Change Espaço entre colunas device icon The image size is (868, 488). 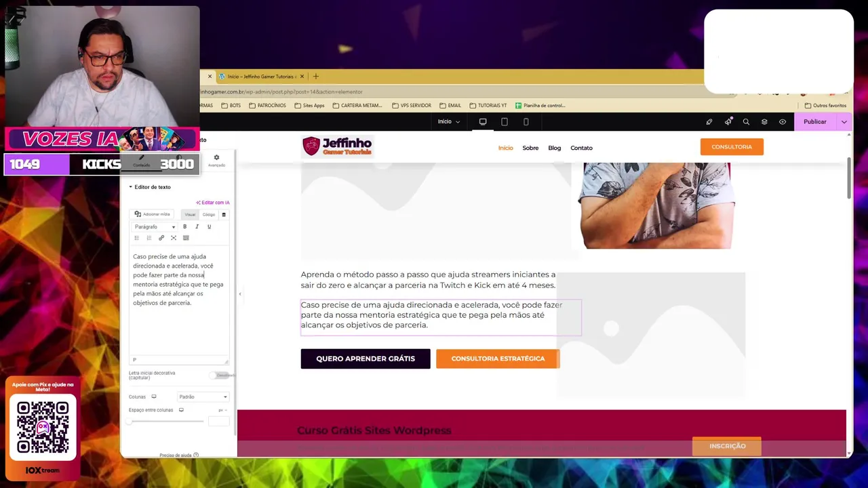(x=181, y=410)
